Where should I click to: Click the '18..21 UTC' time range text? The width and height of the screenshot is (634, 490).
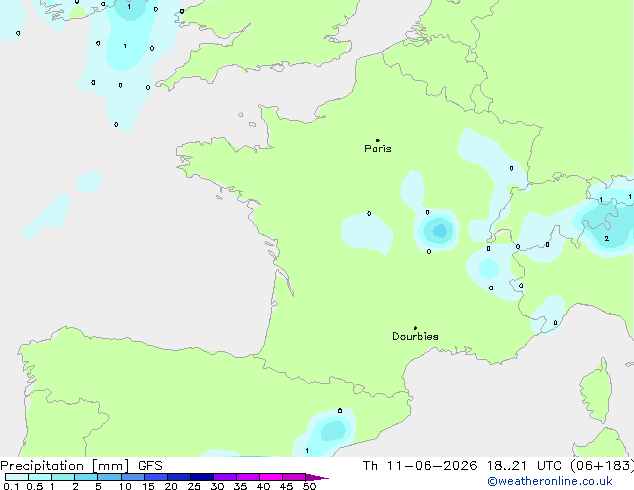tap(524, 466)
